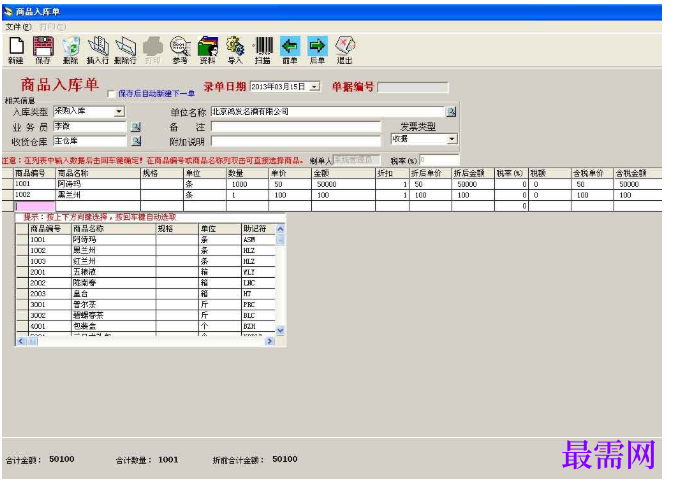674x486 pixels.
Task: Select product row 1003 红兰州
Action: [146, 261]
